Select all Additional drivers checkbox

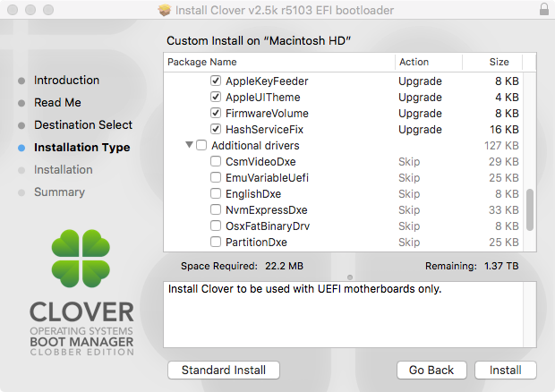201,146
